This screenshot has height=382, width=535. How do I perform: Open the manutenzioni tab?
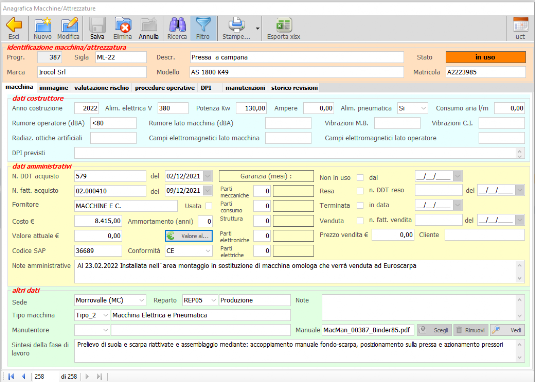coord(245,88)
